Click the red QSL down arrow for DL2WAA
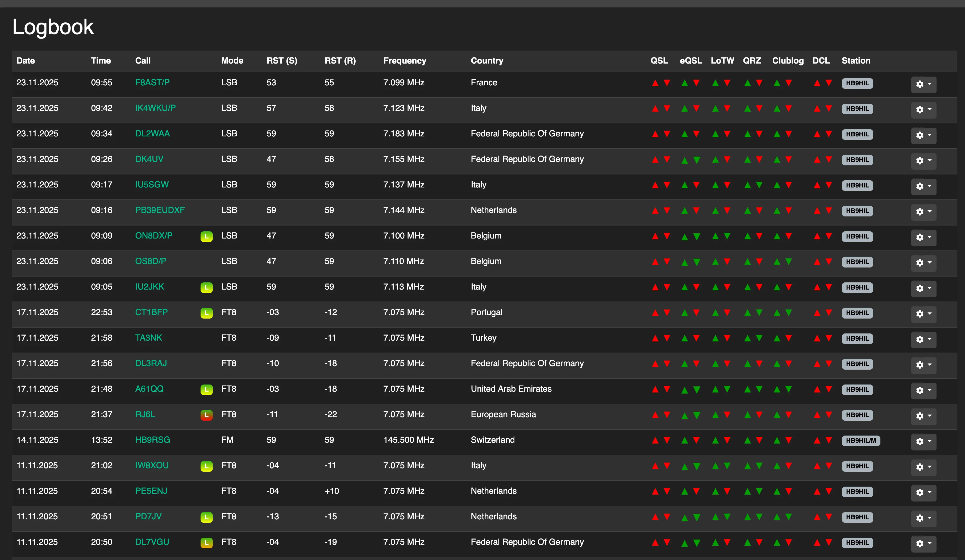965x560 pixels. click(x=667, y=133)
